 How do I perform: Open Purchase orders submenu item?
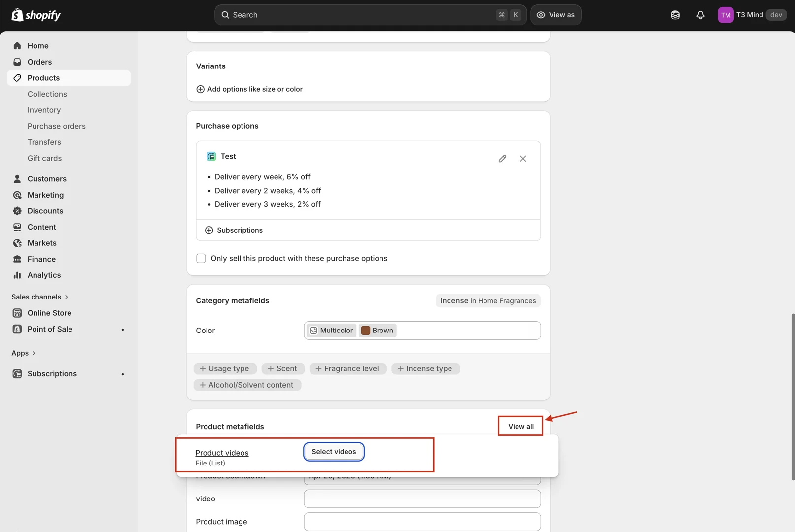pyautogui.click(x=57, y=126)
